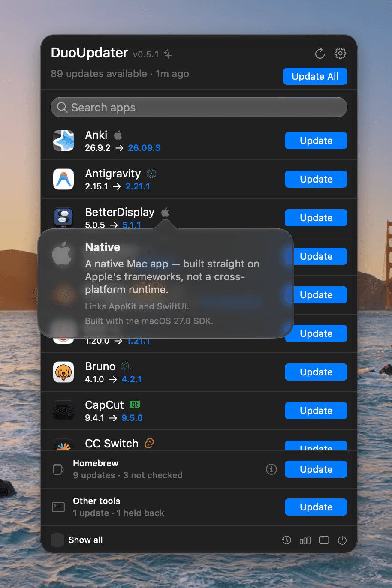Update Bruno
The width and height of the screenshot is (392, 588).
coord(316,372)
